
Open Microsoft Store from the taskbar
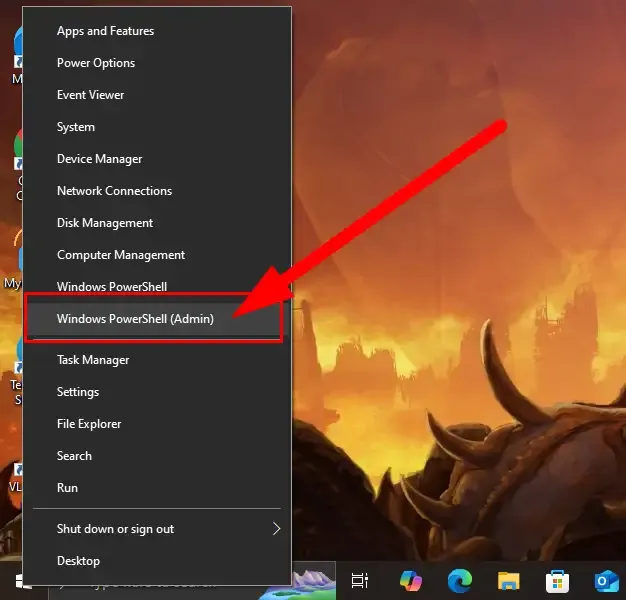(557, 581)
